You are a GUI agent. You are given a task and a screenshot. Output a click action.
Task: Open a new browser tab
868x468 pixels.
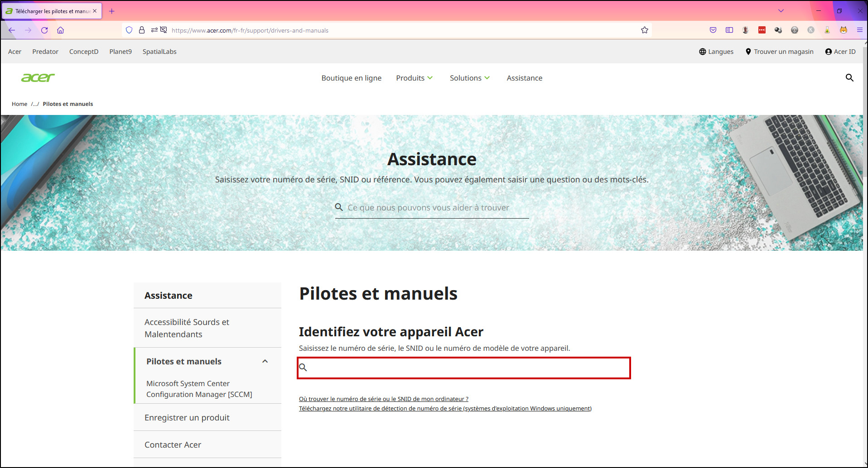pos(112,11)
